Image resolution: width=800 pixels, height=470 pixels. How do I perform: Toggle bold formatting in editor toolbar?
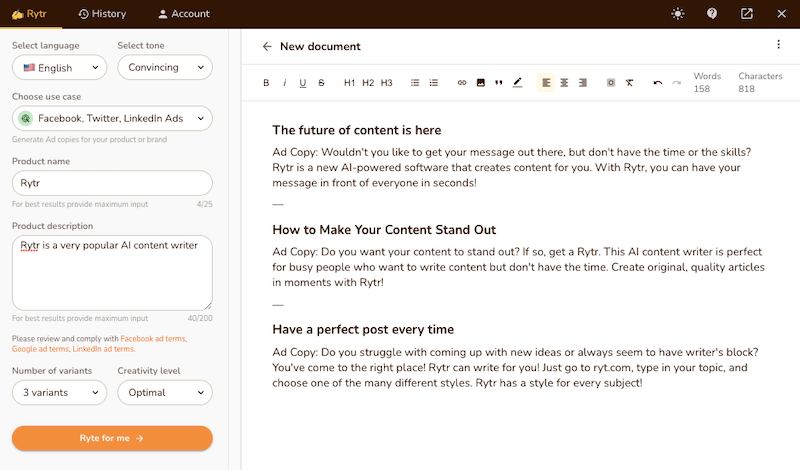point(266,83)
